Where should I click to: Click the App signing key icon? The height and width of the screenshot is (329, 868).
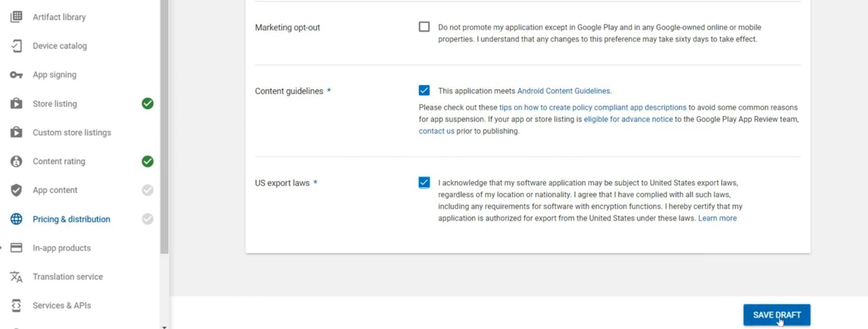point(16,75)
